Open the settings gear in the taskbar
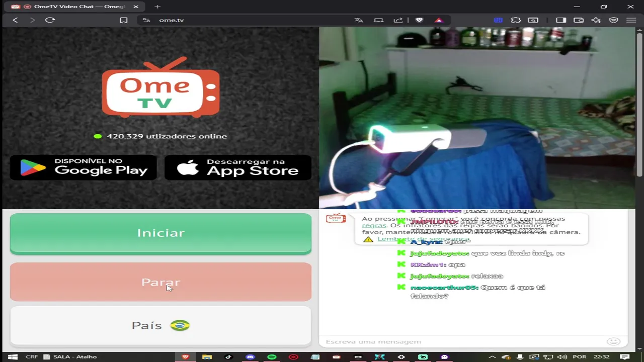 tap(401, 357)
